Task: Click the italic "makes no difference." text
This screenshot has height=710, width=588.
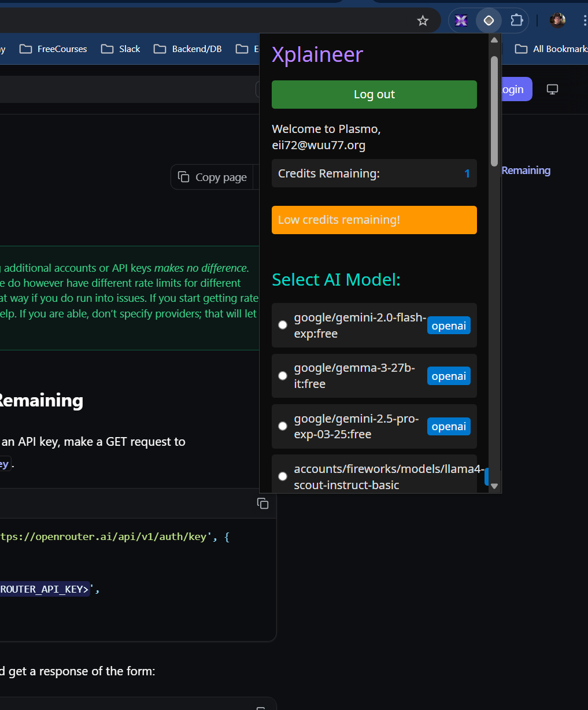Action: 201,268
